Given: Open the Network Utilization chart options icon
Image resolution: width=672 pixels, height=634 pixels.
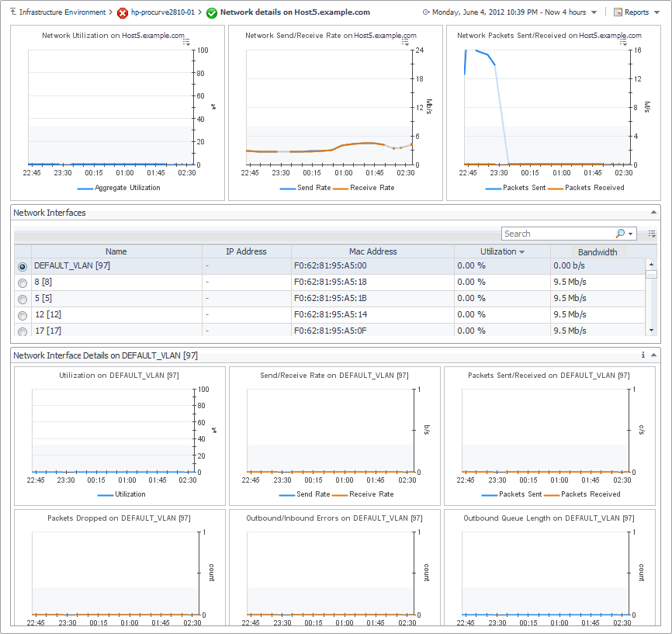Looking at the screenshot, I should 186,42.
